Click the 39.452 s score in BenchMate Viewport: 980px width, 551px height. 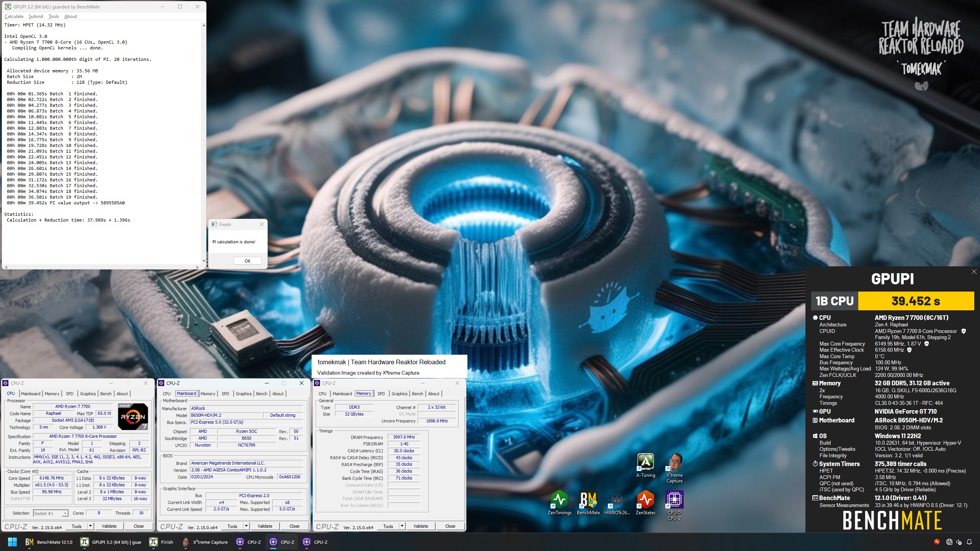click(x=916, y=301)
